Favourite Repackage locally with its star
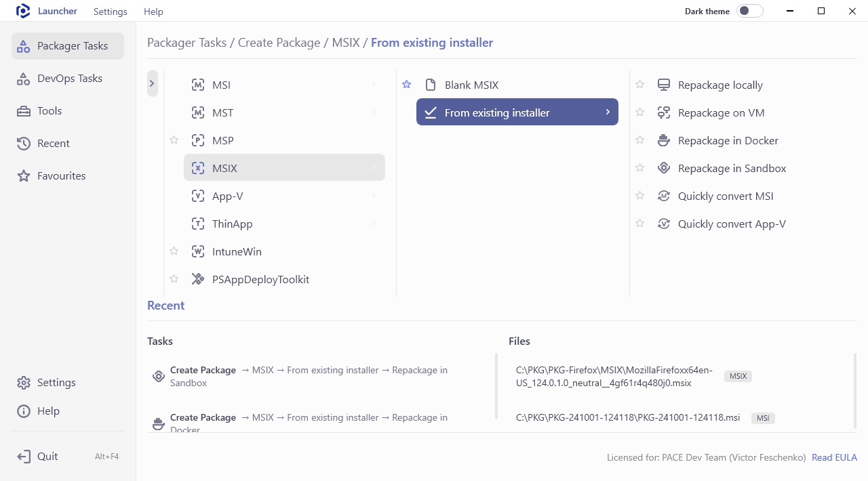Image resolution: width=868 pixels, height=481 pixels. click(x=639, y=85)
